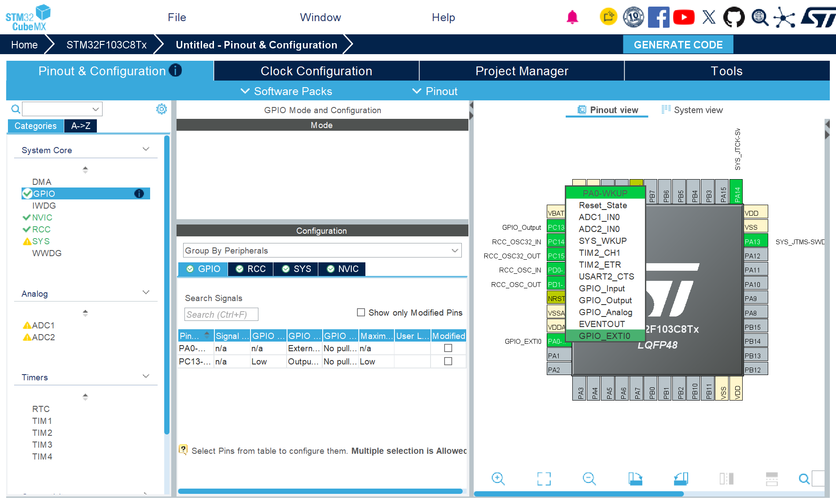Collapse the Timers category
Viewport: 836px width, 504px height.
click(x=146, y=376)
